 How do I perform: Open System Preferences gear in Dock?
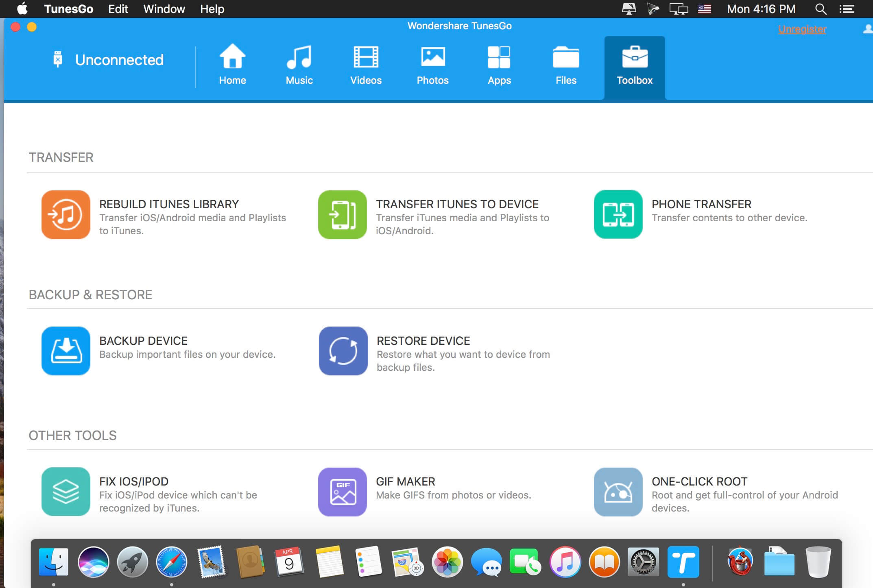(x=644, y=562)
